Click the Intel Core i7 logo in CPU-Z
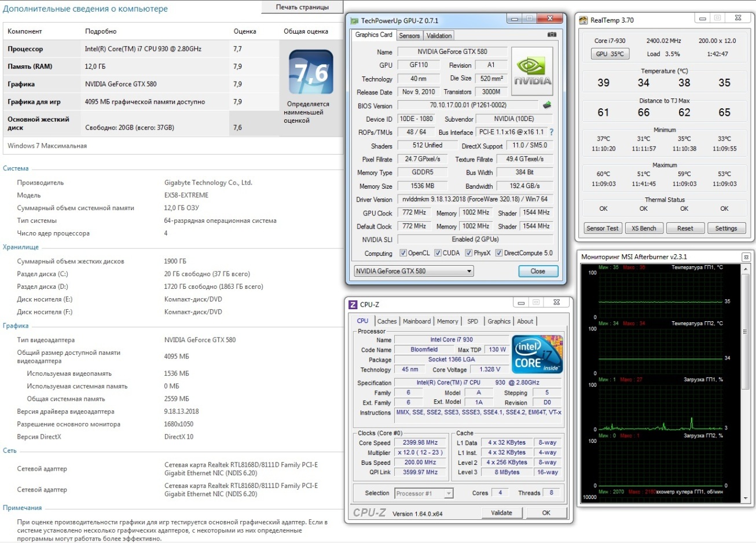This screenshot has width=756, height=543. coord(538,354)
